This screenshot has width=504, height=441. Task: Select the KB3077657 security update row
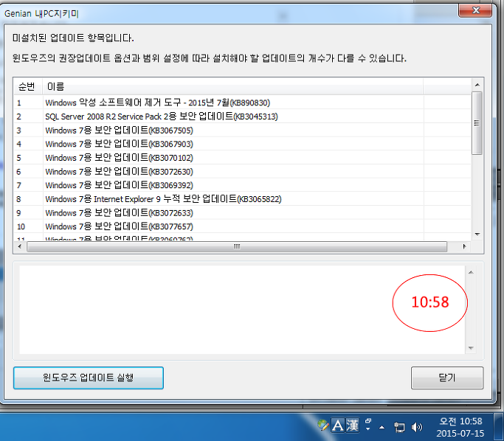242,226
